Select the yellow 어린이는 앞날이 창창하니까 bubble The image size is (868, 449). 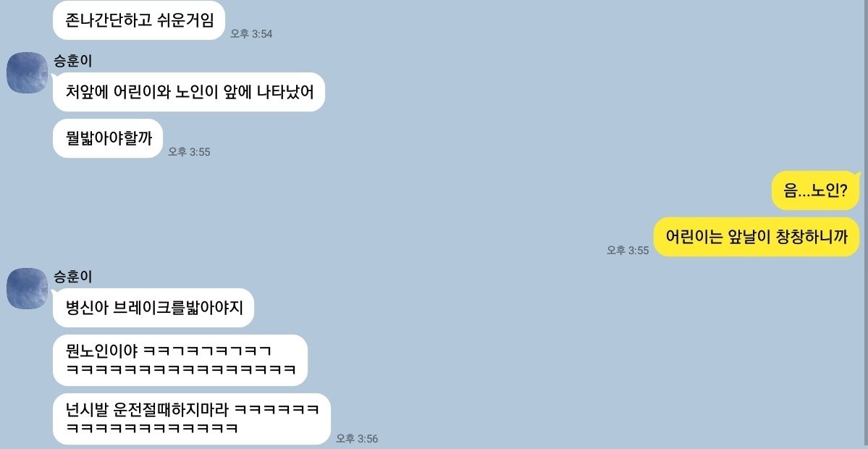pyautogui.click(x=757, y=237)
